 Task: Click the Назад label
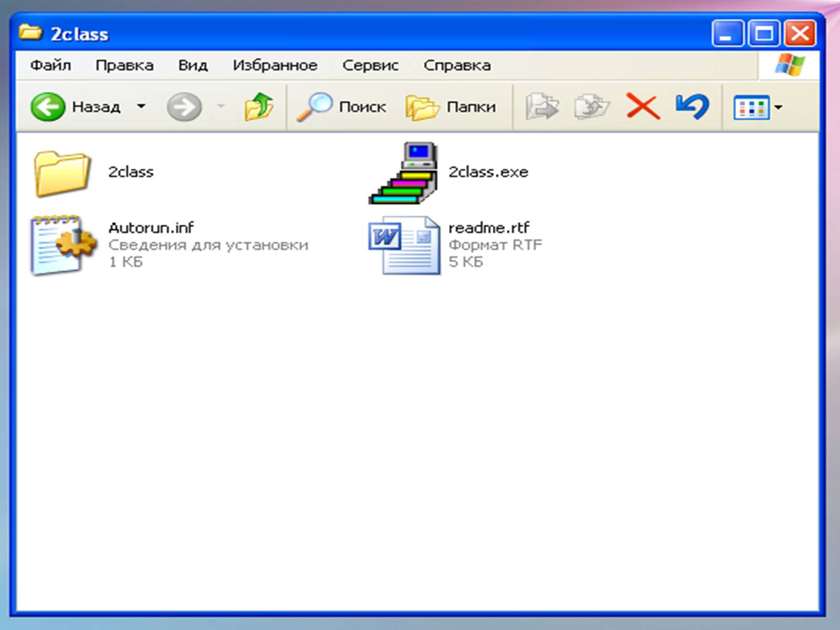[96, 107]
